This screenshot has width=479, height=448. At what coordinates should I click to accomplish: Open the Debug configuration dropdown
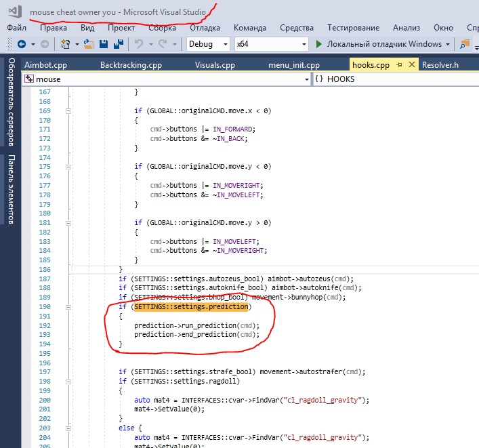[x=224, y=44]
